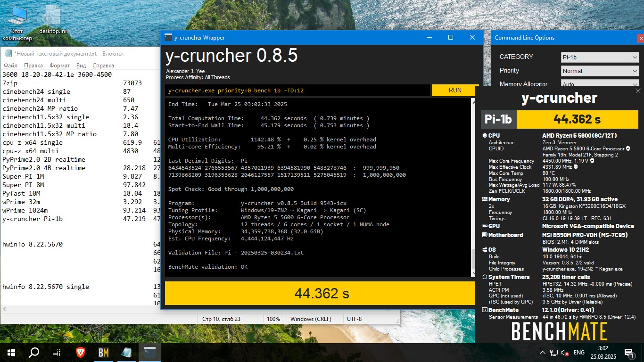Image resolution: width=644 pixels, height=362 pixels.
Task: Click 'Стр 10, стлб 23' in Notepad status bar
Action: [221, 319]
